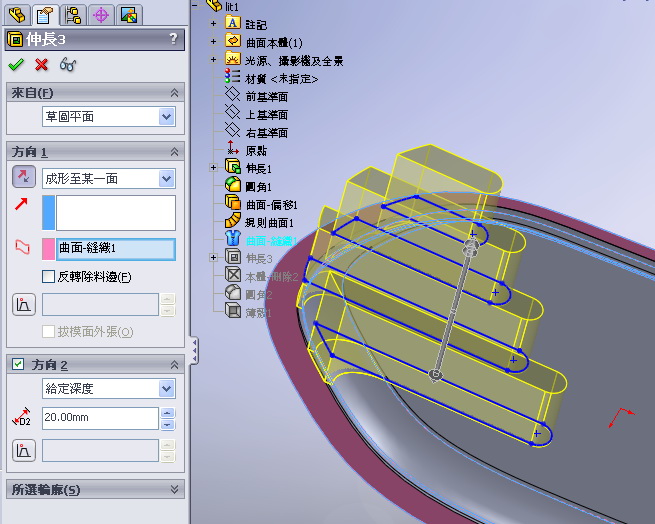Screen dimensions: 655x524
Task: Expand the 伸長3 feature node
Action: click(x=213, y=257)
